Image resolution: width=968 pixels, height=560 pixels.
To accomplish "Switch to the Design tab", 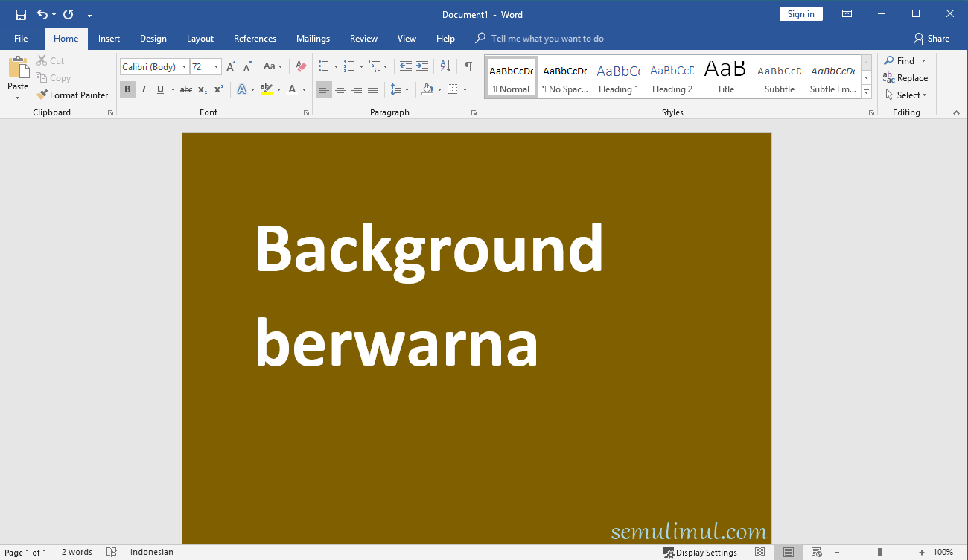I will 153,39.
